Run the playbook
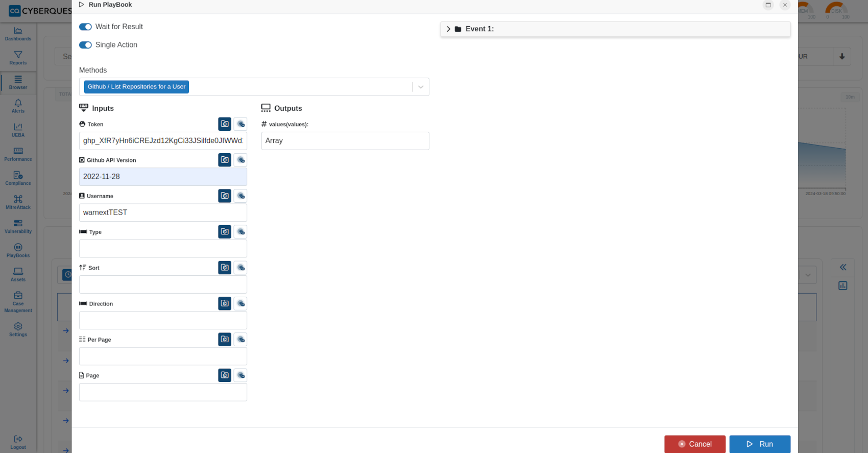The width and height of the screenshot is (868, 453). pyautogui.click(x=760, y=444)
